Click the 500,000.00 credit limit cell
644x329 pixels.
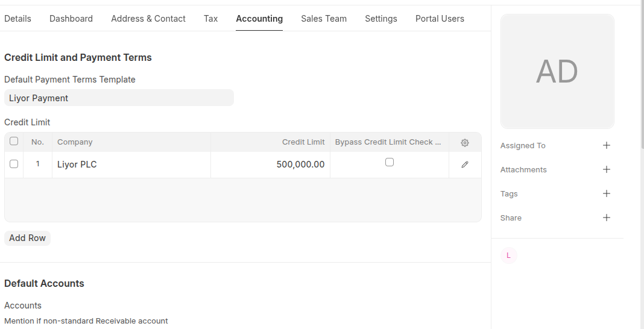click(x=270, y=164)
